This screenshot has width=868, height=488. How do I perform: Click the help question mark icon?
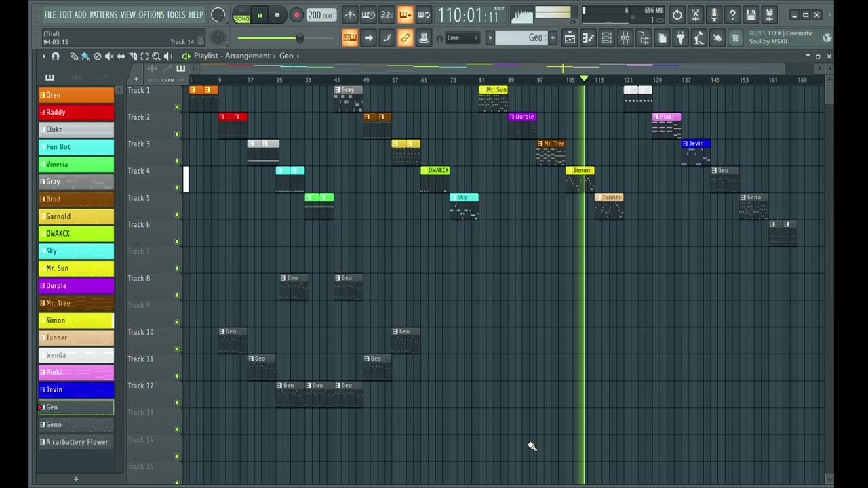click(x=732, y=15)
